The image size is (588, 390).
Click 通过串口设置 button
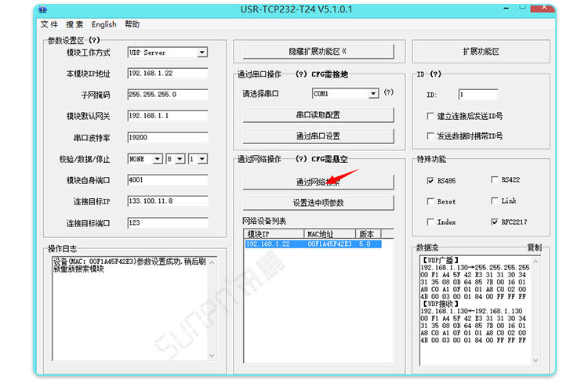pyautogui.click(x=318, y=136)
